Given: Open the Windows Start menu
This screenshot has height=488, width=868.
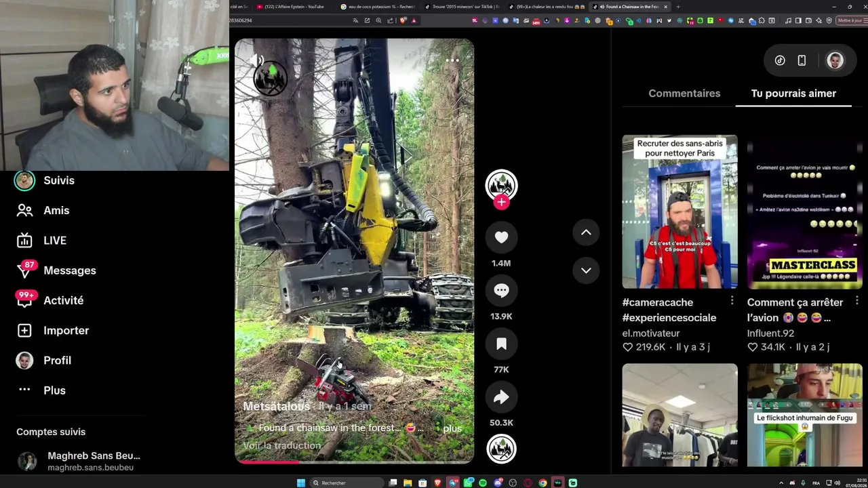Looking at the screenshot, I should point(301,483).
